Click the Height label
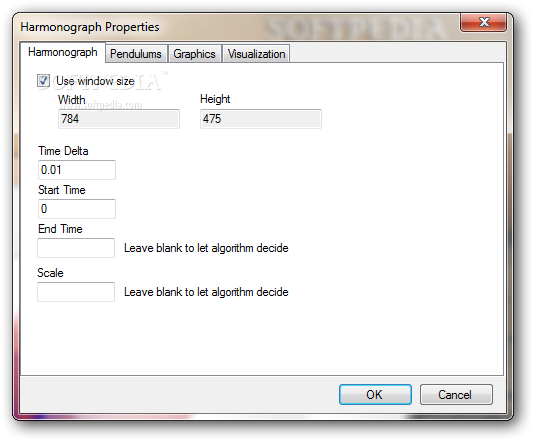534x441 pixels. pos(215,99)
